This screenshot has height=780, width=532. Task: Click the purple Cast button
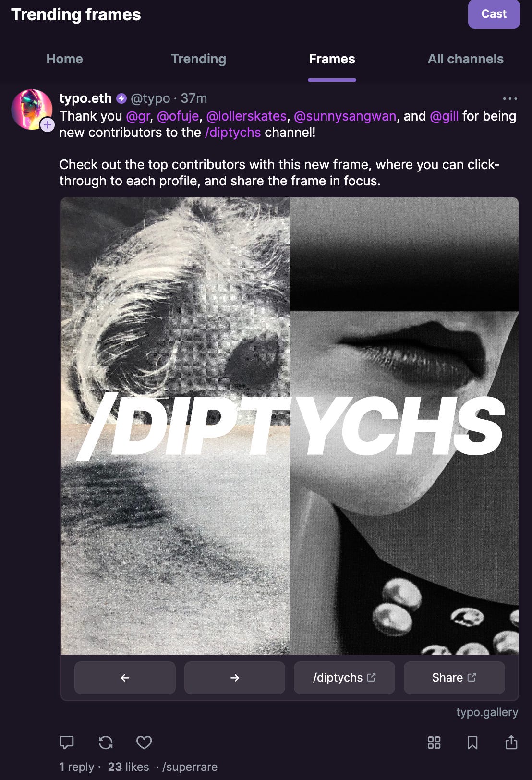click(494, 14)
